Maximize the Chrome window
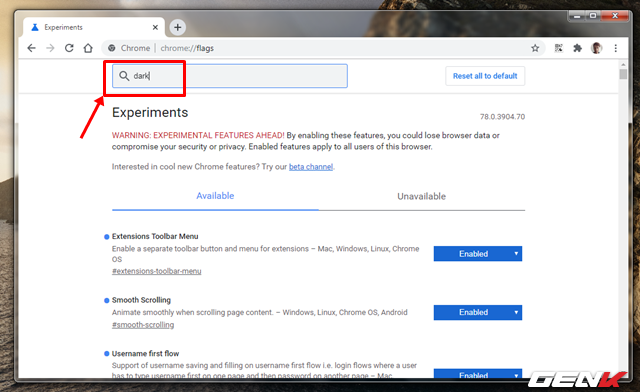Viewport: 640px width, 392px height. coord(593,16)
